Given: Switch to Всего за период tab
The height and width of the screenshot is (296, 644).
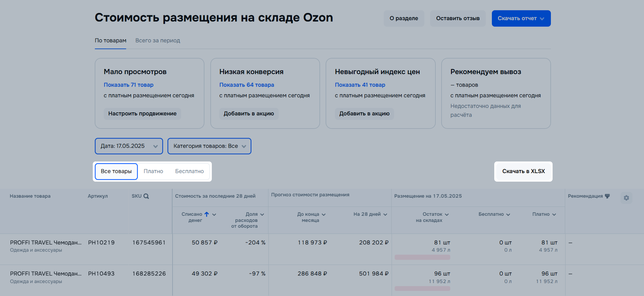Looking at the screenshot, I should [158, 41].
